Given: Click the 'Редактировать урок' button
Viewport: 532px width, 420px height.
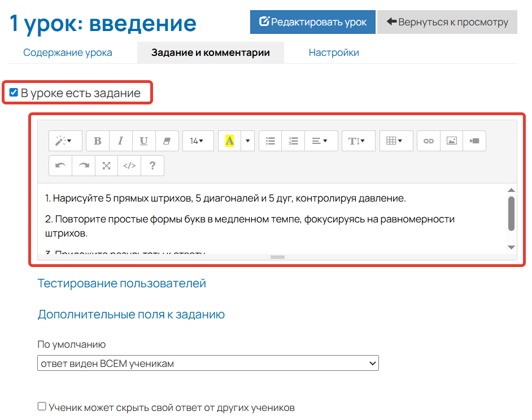Looking at the screenshot, I should tap(312, 22).
